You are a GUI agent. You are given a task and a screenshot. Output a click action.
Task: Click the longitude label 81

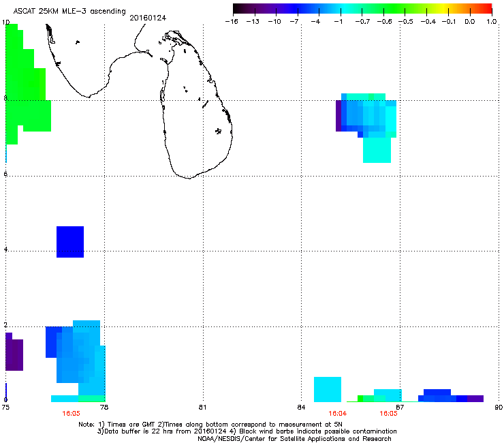tap(202, 407)
